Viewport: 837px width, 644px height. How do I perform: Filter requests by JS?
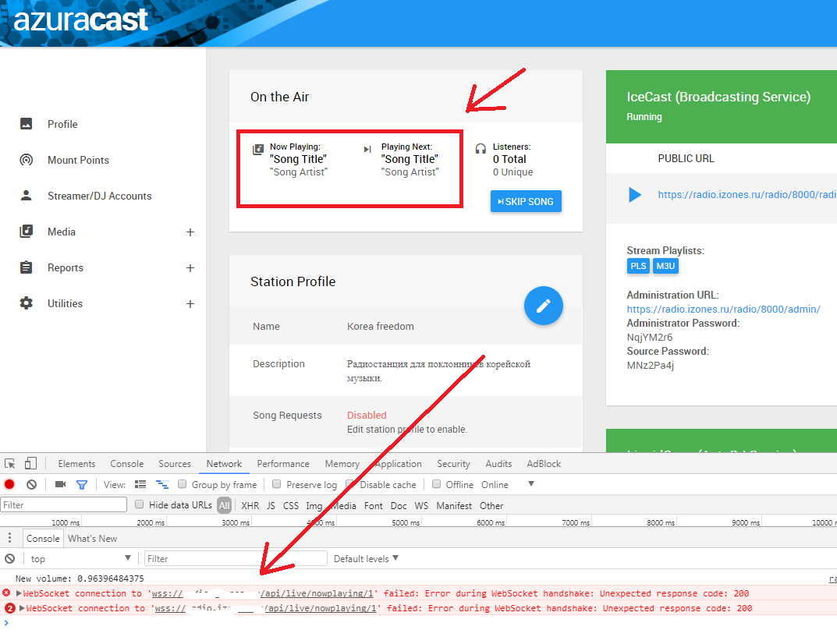(271, 505)
